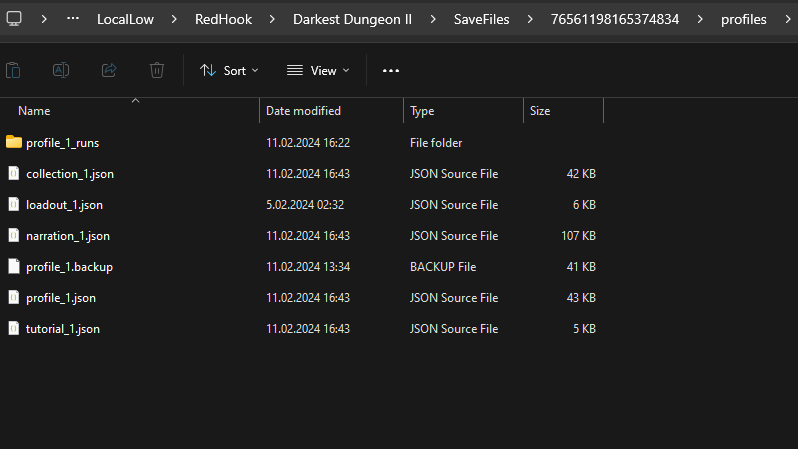Click the Paste clipboard toolbar icon
The height and width of the screenshot is (449, 798).
point(13,70)
